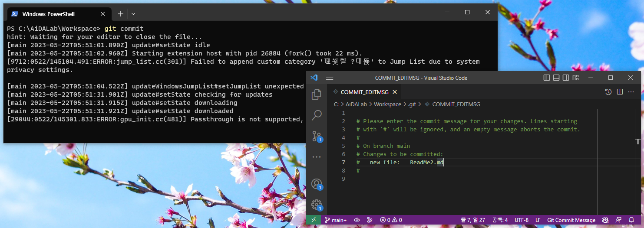Screen dimensions: 644x228
Task: Click the vertical scrollbar marker in VS Code editor
Action: point(638,141)
